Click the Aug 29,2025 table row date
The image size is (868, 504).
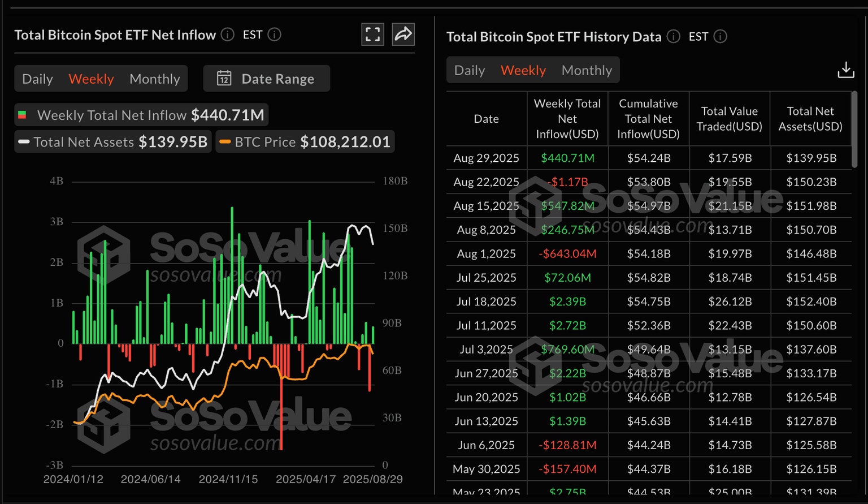[486, 158]
